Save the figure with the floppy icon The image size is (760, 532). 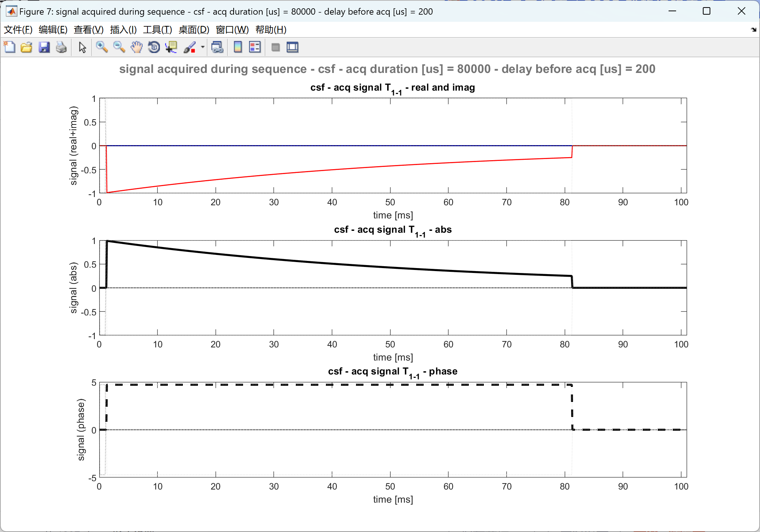click(x=44, y=47)
